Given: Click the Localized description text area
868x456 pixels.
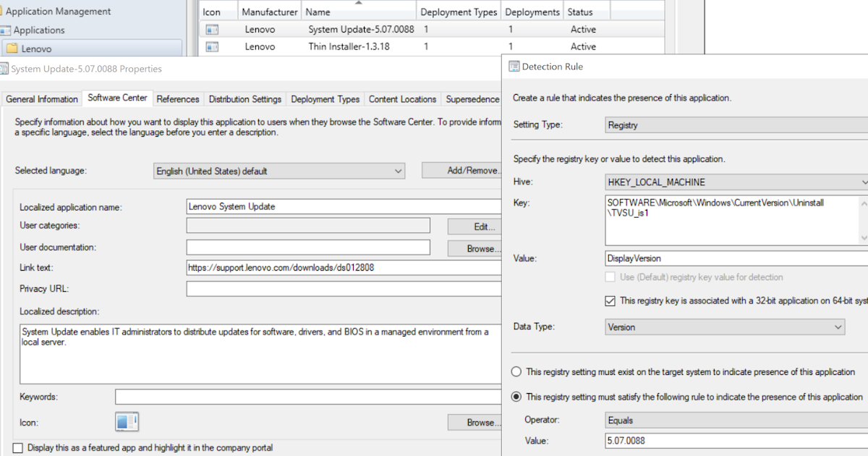Looking at the screenshot, I should click(260, 354).
